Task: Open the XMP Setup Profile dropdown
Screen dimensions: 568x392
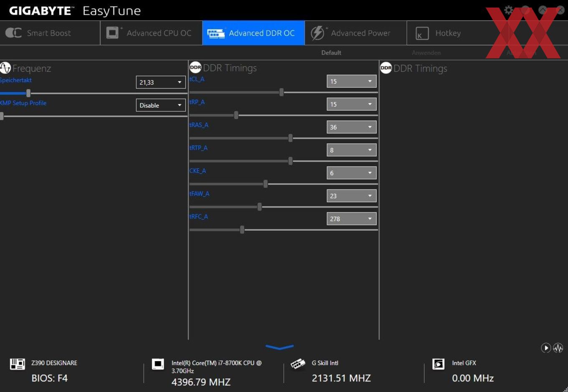Action: [x=161, y=105]
